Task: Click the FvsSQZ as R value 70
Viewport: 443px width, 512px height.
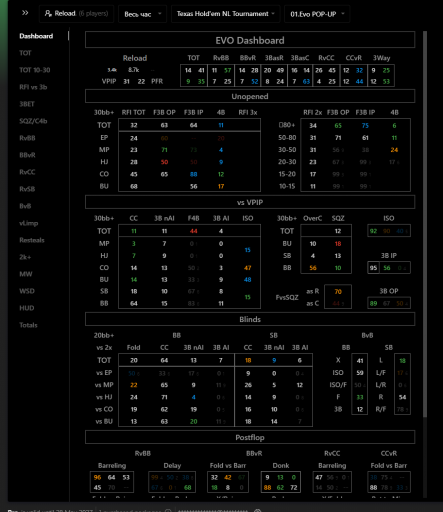Action: (338, 292)
